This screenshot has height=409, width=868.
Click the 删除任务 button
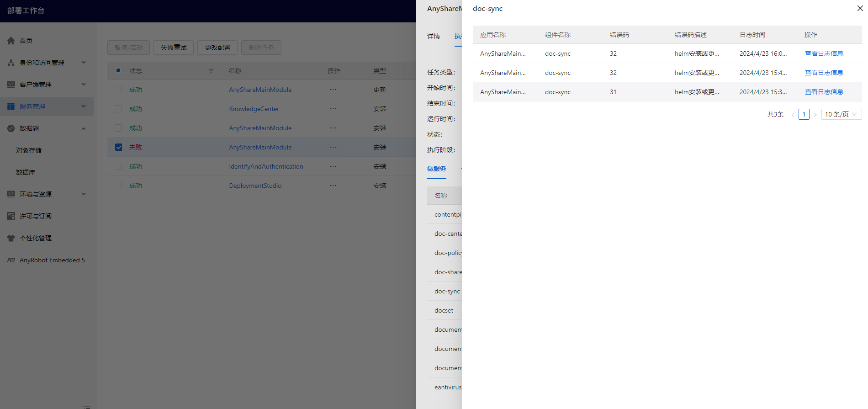(x=261, y=48)
